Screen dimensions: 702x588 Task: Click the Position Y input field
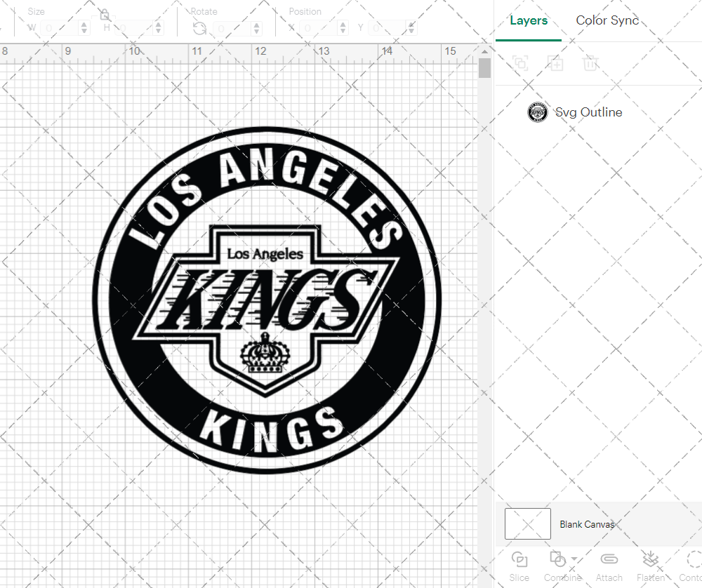pos(388,28)
